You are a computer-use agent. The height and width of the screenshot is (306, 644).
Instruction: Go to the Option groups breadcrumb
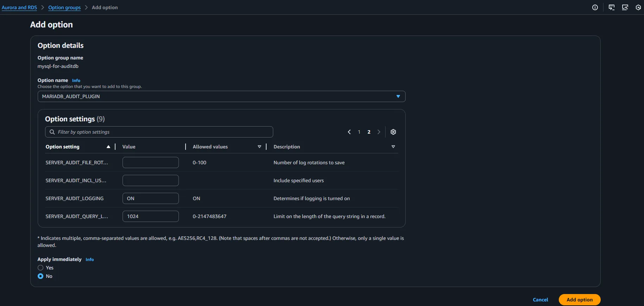[64, 7]
